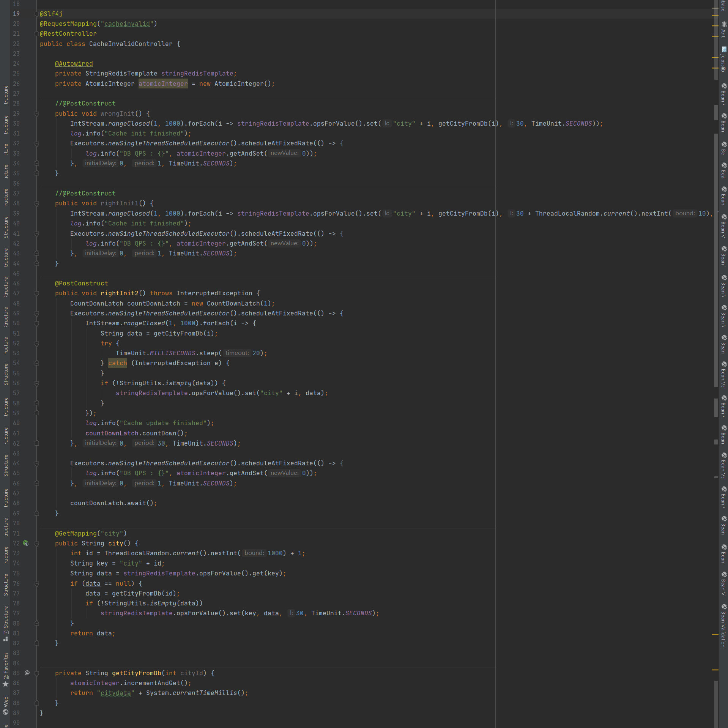
Task: Collapse the annotation fold marker on line 19
Action: (37, 14)
